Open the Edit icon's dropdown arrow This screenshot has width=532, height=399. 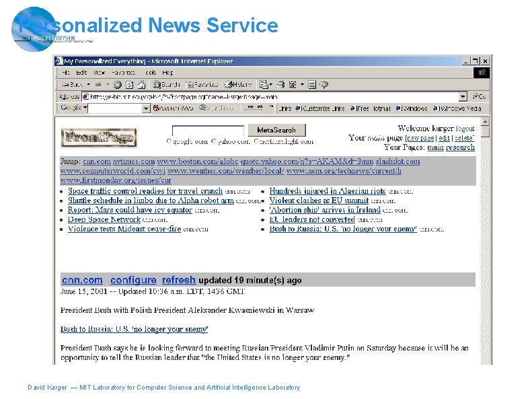(301, 85)
